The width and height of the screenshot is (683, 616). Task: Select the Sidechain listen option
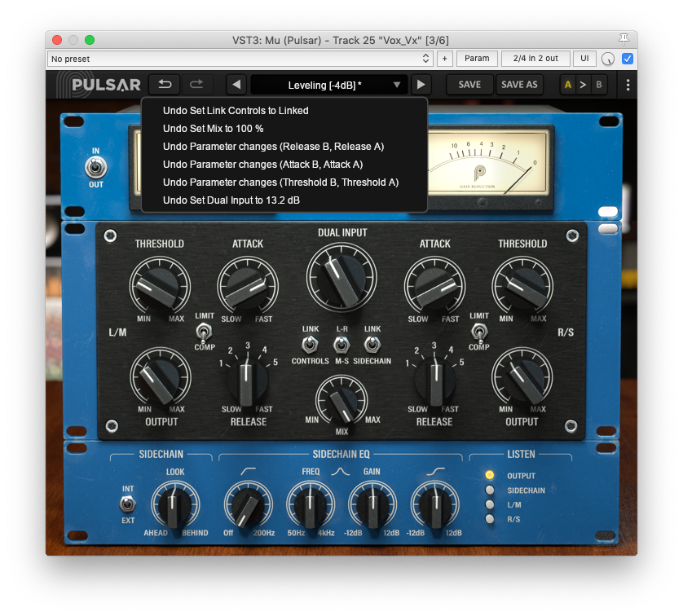tap(490, 490)
